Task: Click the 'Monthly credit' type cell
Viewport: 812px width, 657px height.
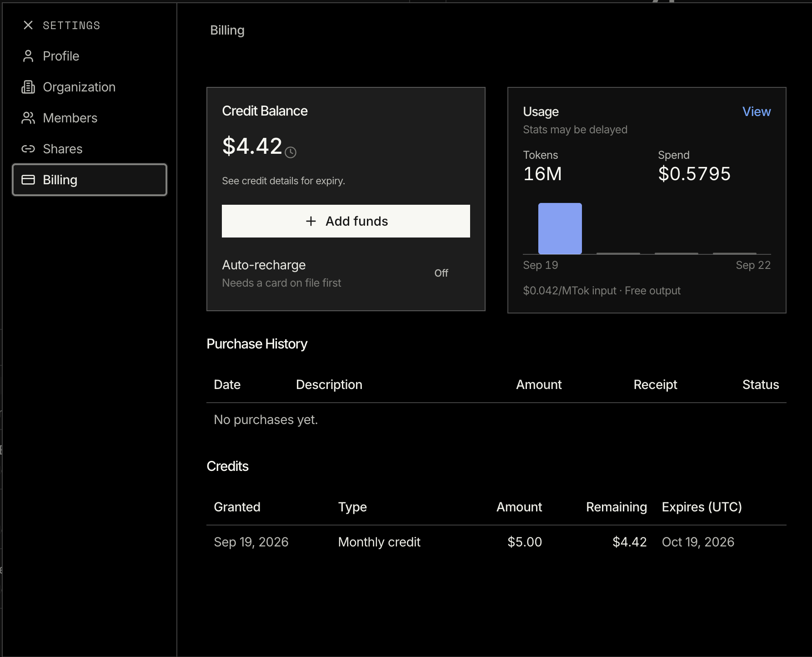Action: (x=379, y=542)
